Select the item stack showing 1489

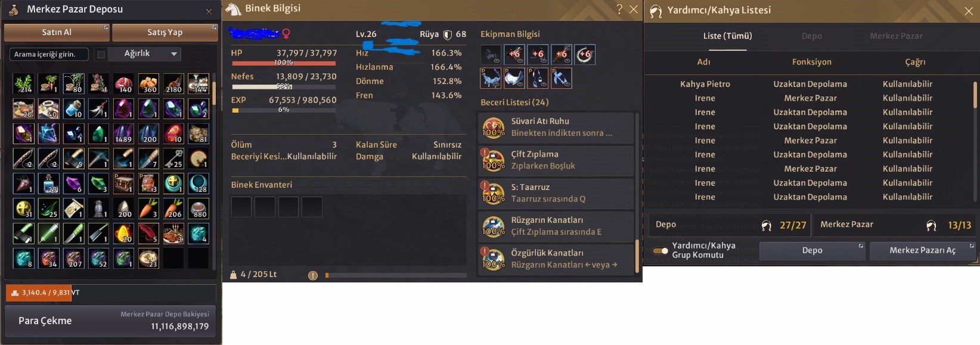[x=123, y=133]
